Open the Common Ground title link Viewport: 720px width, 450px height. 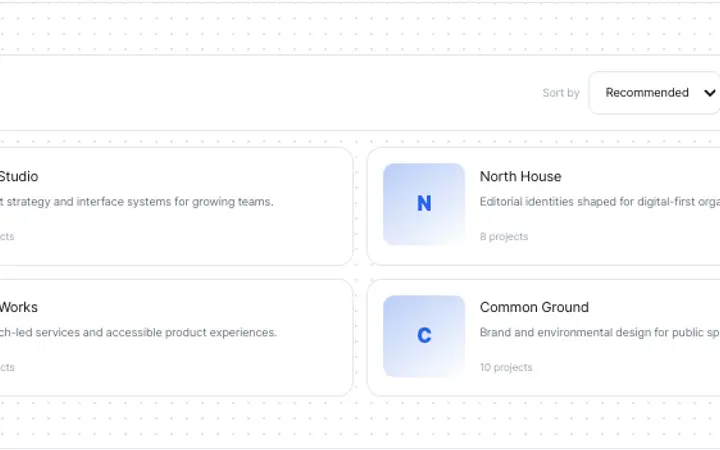534,307
